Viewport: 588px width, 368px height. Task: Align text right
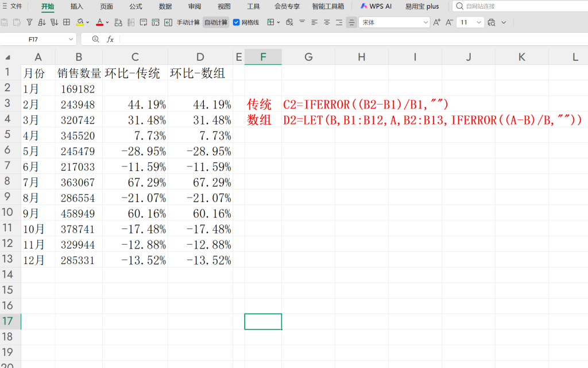click(339, 22)
